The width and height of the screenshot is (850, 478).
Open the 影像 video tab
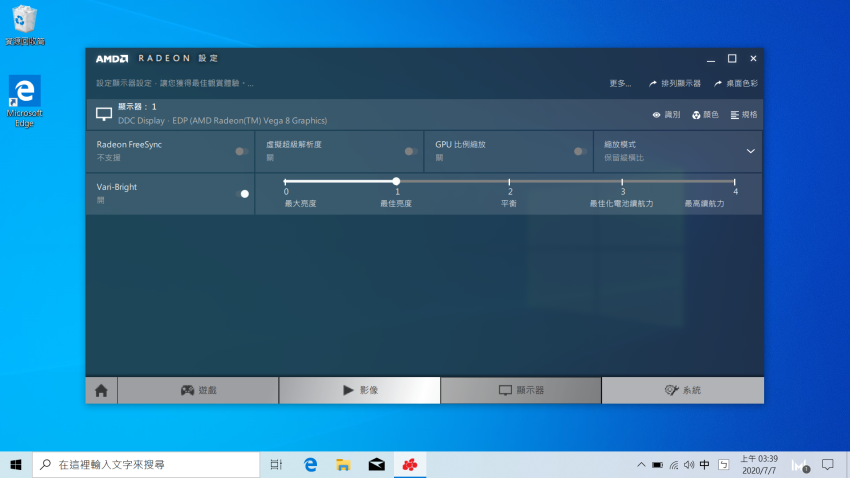pyautogui.click(x=359, y=390)
